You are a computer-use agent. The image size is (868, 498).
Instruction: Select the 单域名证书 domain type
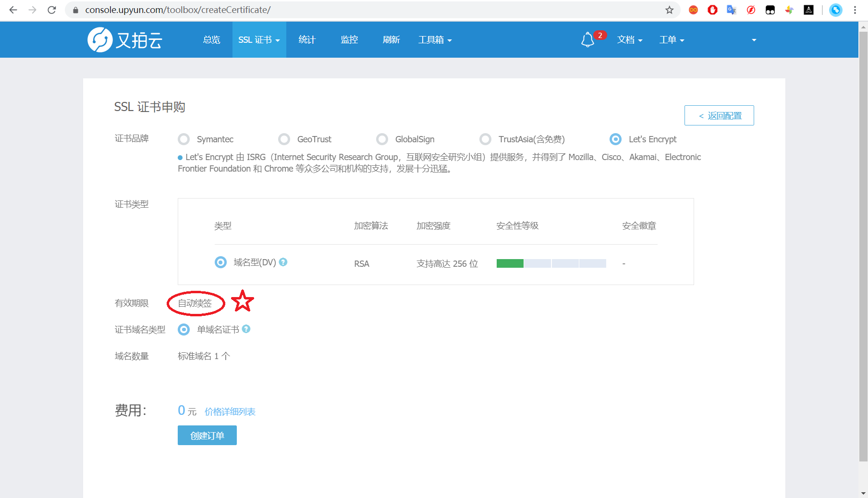pyautogui.click(x=183, y=329)
